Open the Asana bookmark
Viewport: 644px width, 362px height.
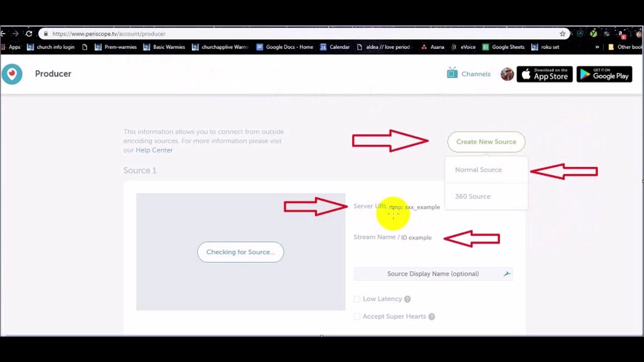pos(433,47)
